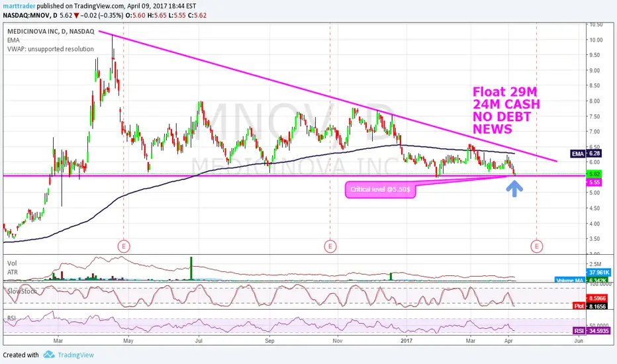Click the 'Sep' time axis label
The width and height of the screenshot is (617, 364).
pos(269,341)
